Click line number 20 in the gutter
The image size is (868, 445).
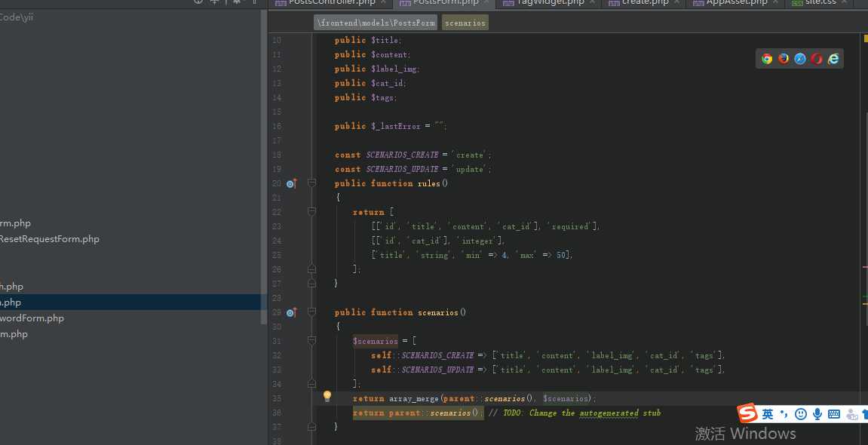pyautogui.click(x=276, y=183)
